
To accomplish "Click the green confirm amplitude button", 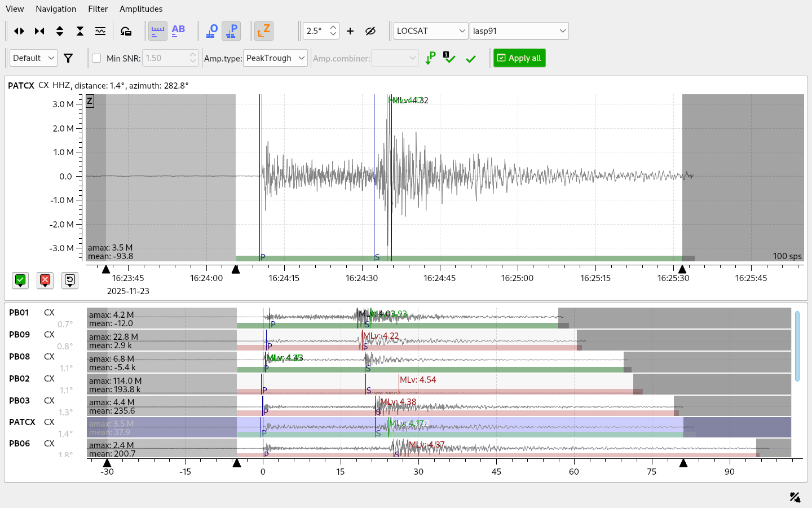I will point(21,280).
